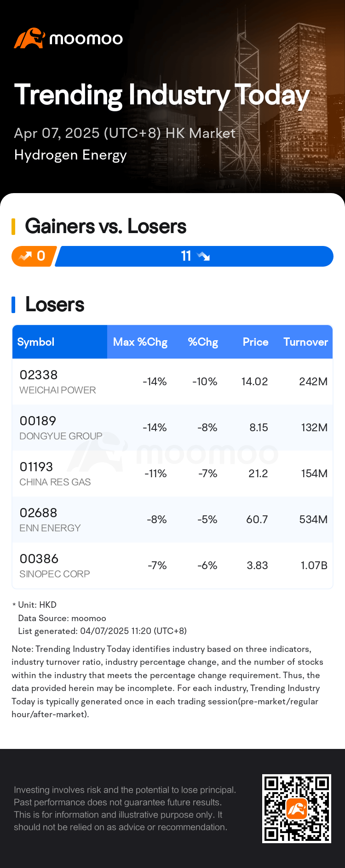The width and height of the screenshot is (345, 868).
Task: Open the 00189 DONGYUE GROUP row
Action: pyautogui.click(x=172, y=428)
